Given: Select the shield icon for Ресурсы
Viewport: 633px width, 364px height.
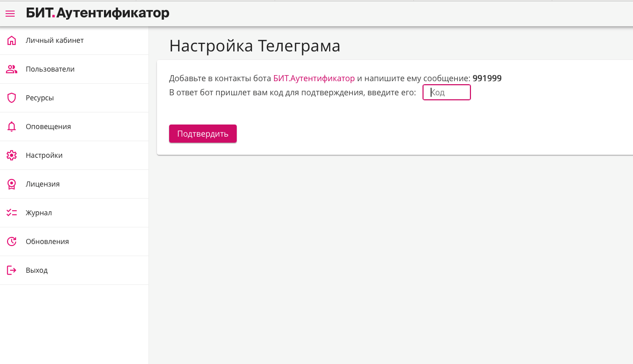Looking at the screenshot, I should pos(12,98).
